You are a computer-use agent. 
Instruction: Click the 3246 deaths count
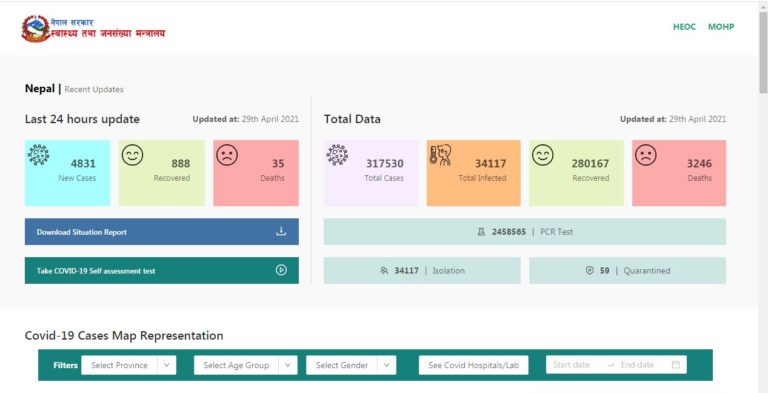[x=699, y=164]
